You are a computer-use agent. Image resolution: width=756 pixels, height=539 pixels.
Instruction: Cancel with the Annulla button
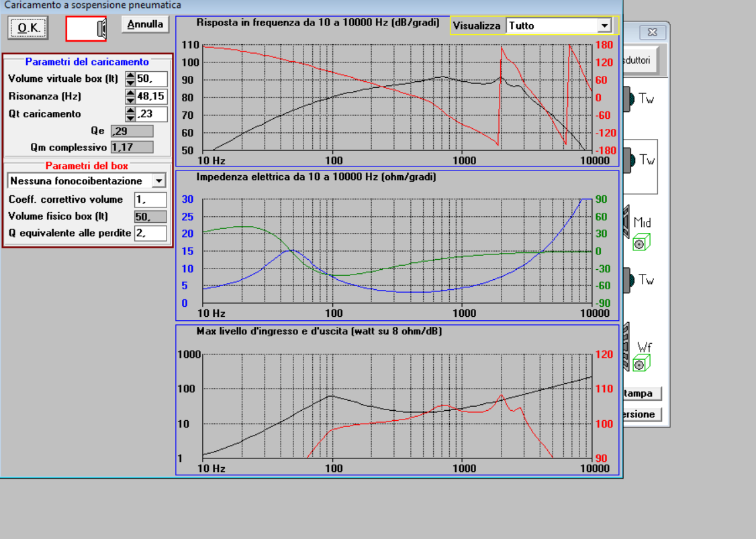tap(145, 24)
